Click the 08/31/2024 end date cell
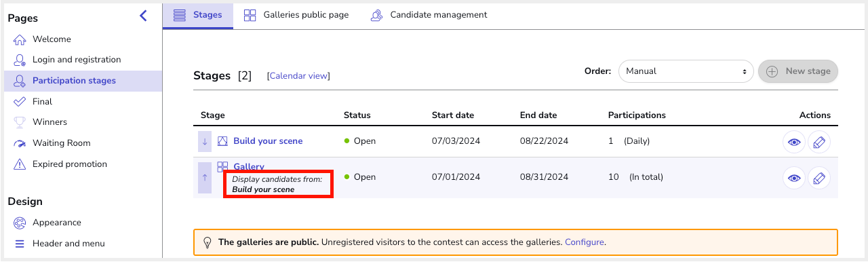 click(544, 177)
